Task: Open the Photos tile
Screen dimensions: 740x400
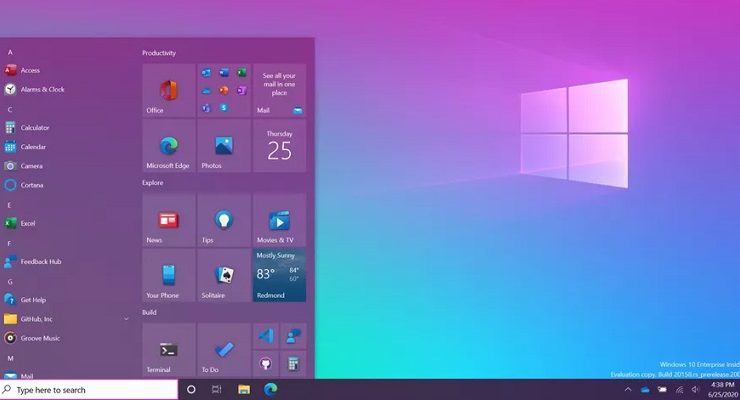Action: (224, 146)
